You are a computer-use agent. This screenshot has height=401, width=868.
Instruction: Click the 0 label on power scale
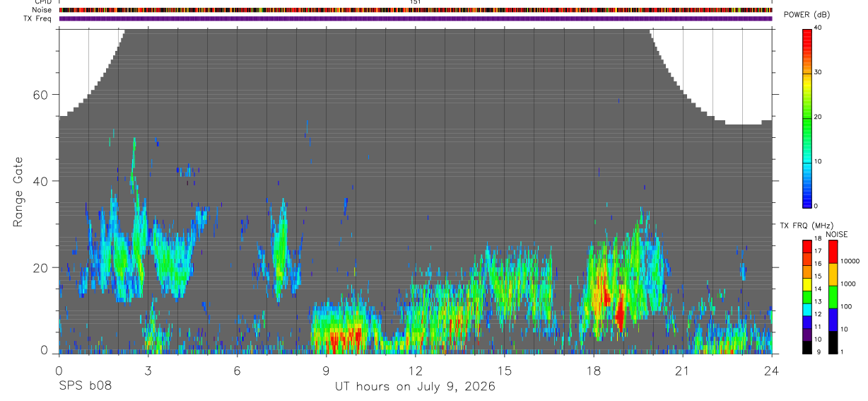[x=816, y=206]
